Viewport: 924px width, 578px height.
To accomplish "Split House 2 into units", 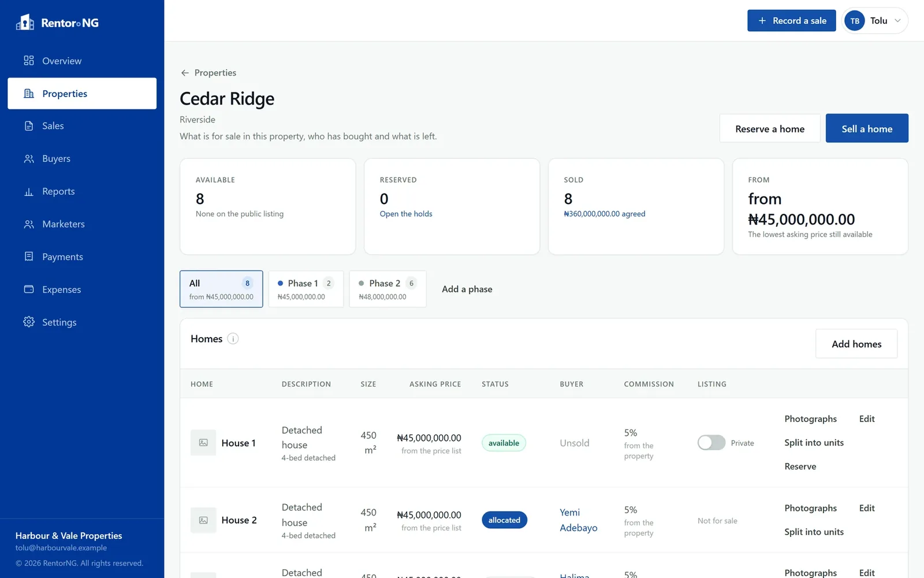I will [x=814, y=532].
